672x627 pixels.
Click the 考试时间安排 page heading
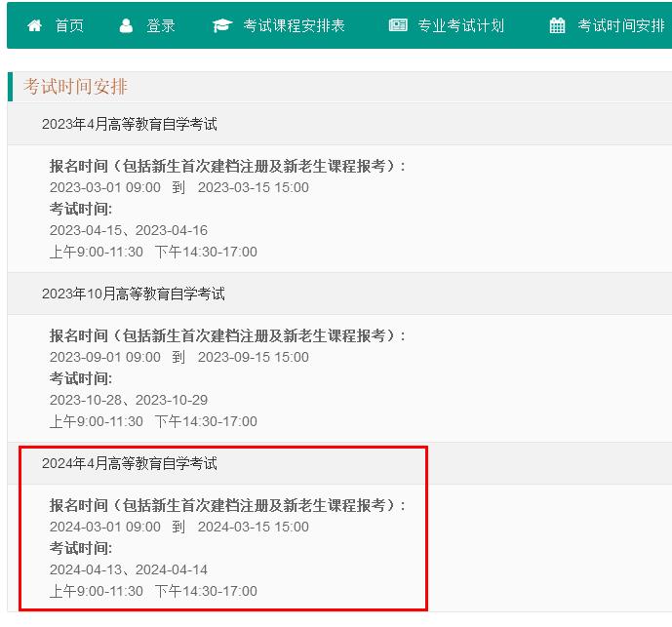pos(75,87)
